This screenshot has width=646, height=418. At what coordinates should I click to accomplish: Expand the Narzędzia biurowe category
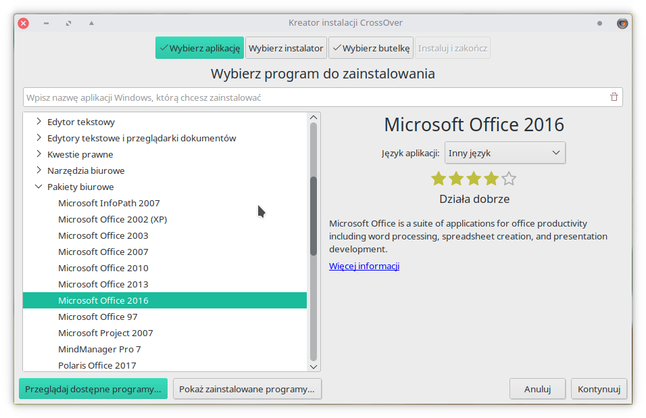pos(39,170)
